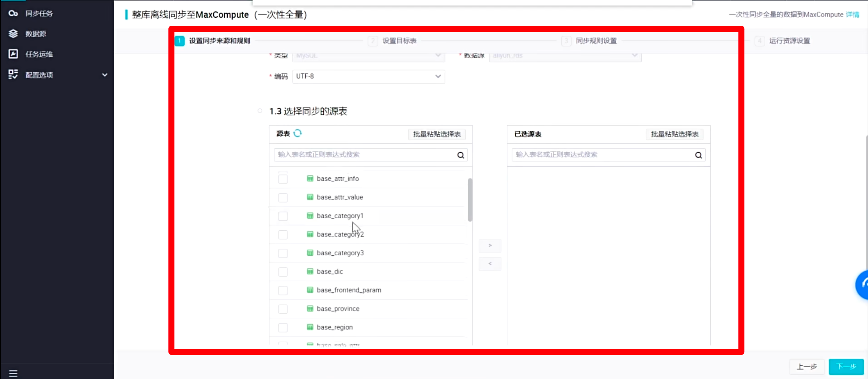
Task: Open 数据源 in the sidebar
Action: pos(36,34)
